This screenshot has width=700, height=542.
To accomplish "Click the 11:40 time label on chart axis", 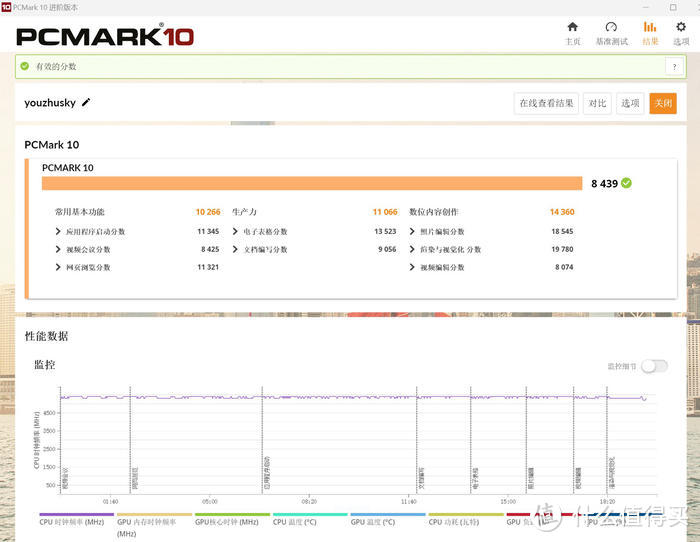I will coord(408,501).
